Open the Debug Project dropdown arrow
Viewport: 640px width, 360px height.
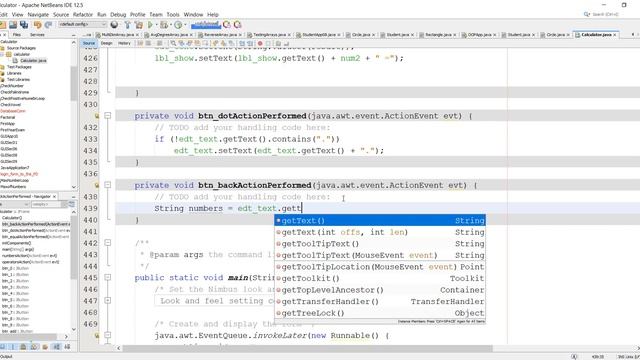point(170,25)
